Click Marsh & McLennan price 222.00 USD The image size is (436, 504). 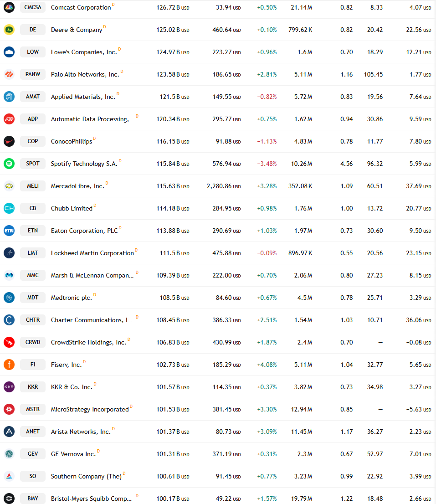[226, 275]
